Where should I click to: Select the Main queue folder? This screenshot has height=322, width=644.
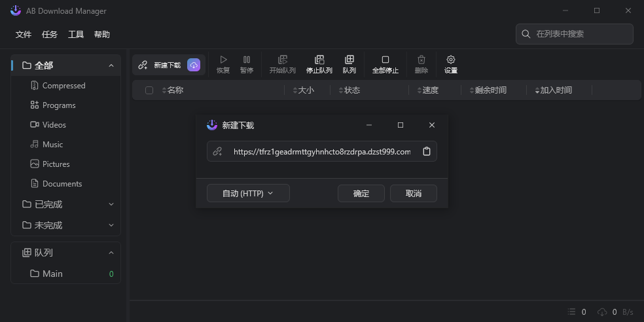(65, 274)
